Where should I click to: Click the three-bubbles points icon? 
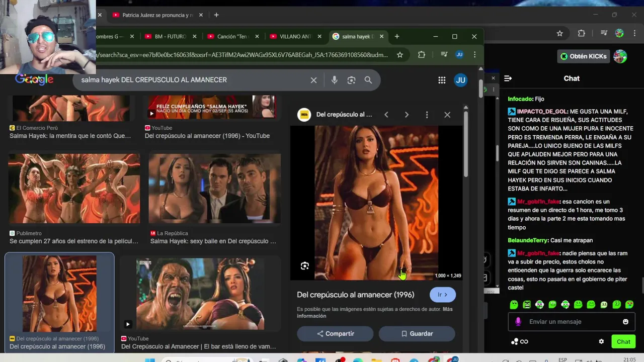click(x=514, y=342)
